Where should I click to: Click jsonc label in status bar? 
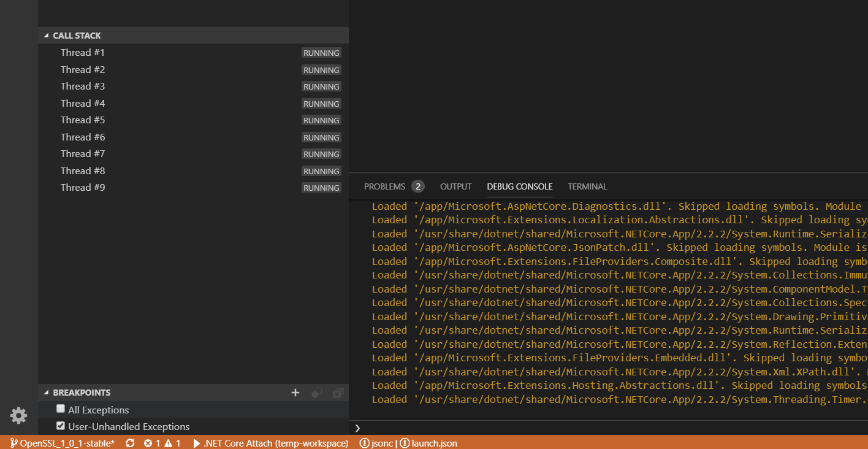[x=383, y=443]
